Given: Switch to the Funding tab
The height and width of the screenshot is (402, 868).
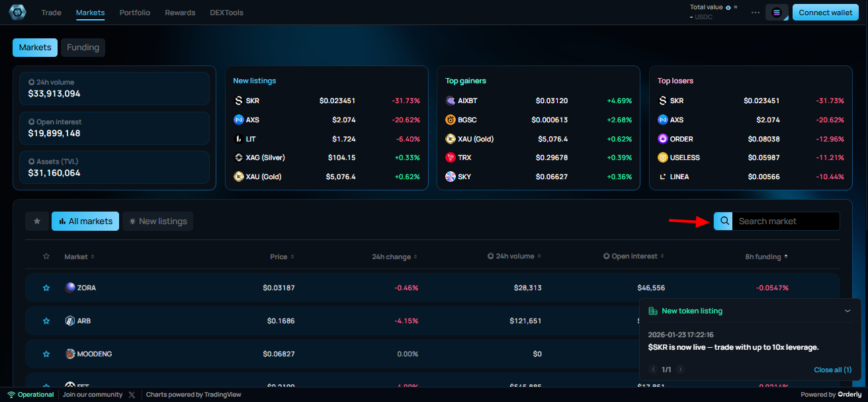Looking at the screenshot, I should (x=83, y=48).
